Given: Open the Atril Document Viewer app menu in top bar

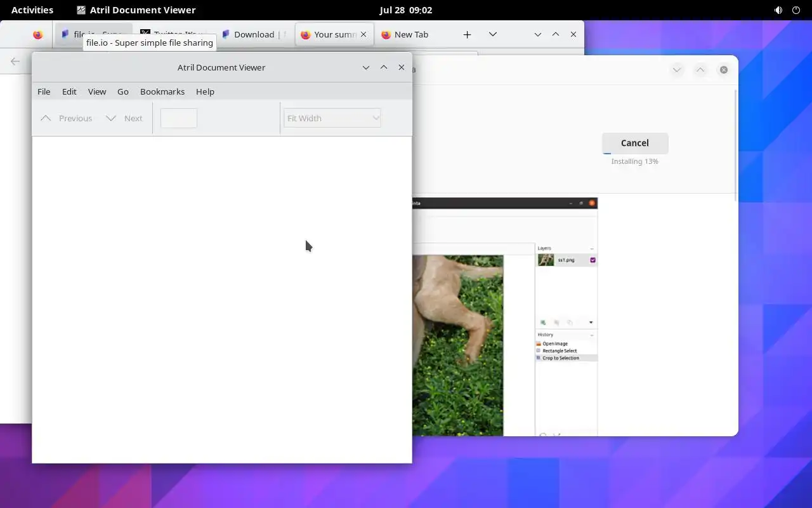Looking at the screenshot, I should (x=136, y=10).
